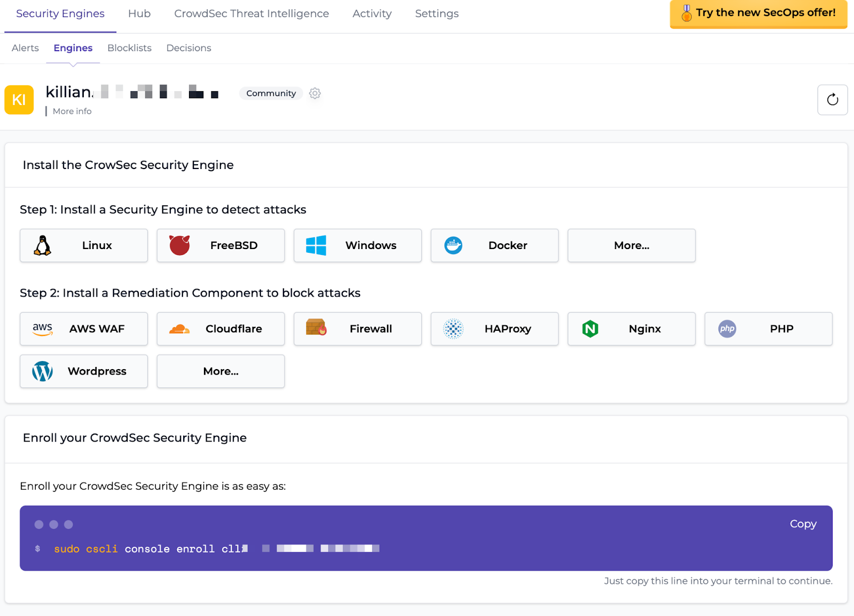Open the Security Engines tab
This screenshot has width=854, height=616.
(60, 14)
